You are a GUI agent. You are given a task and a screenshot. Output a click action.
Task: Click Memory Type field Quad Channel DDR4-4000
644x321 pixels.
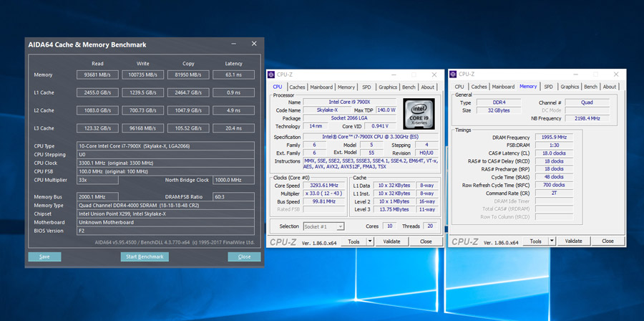(x=165, y=206)
